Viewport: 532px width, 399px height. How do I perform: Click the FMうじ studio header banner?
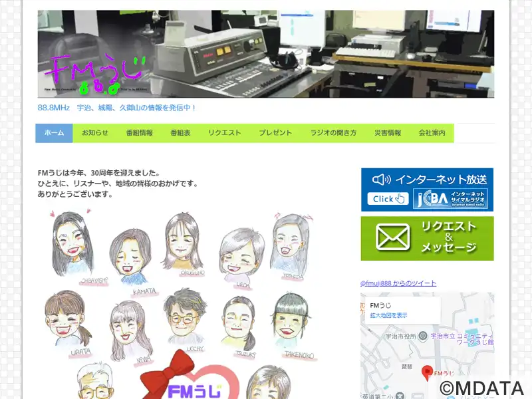coord(265,54)
